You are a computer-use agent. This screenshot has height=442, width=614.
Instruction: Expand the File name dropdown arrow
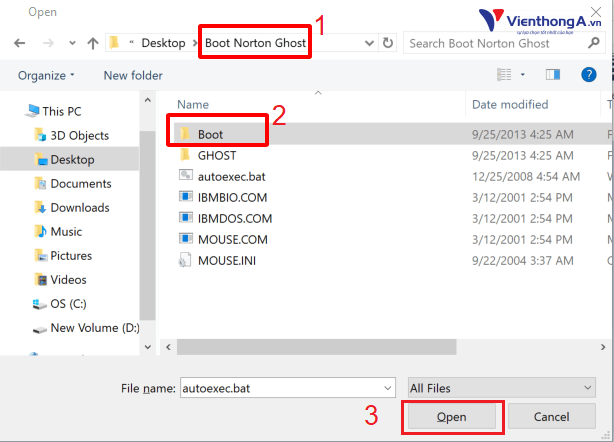[x=388, y=388]
